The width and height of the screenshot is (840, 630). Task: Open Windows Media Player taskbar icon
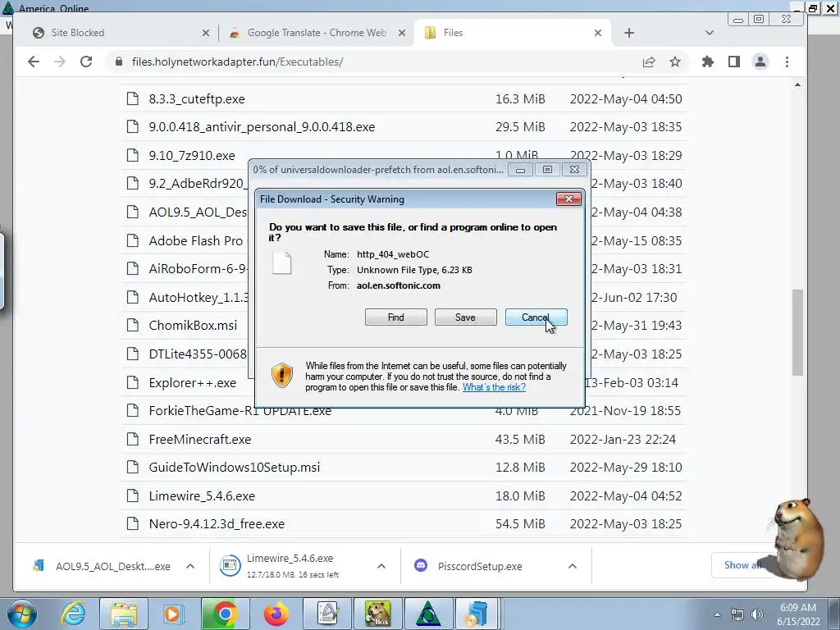coord(173,614)
